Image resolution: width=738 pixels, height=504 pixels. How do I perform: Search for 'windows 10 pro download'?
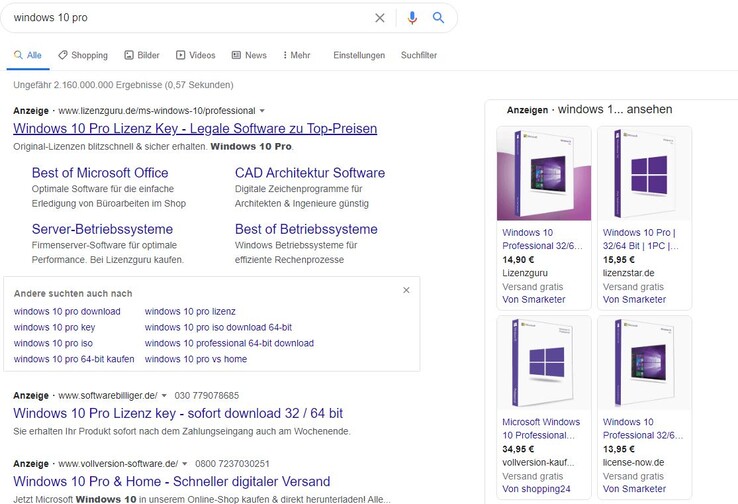click(x=67, y=312)
